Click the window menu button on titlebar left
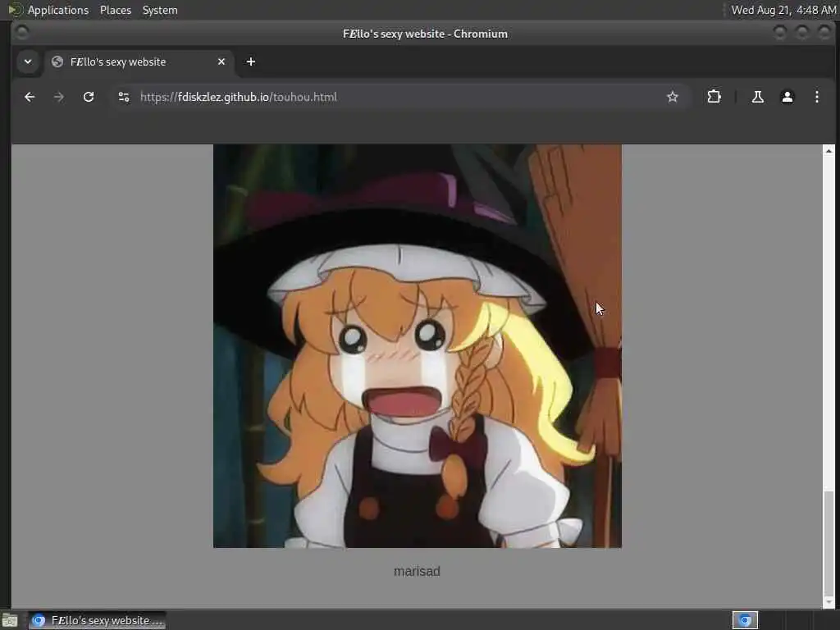Screen dimensions: 840x630 (x=22, y=33)
